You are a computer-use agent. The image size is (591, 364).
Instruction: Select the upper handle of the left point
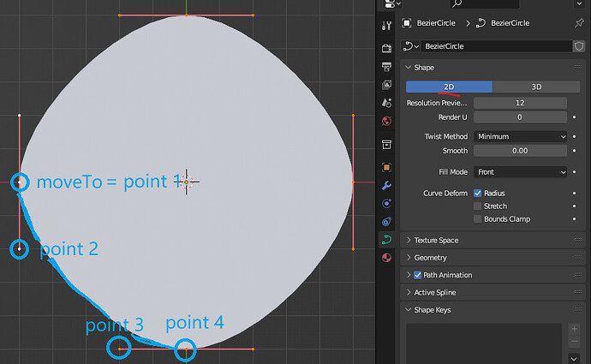[19, 116]
